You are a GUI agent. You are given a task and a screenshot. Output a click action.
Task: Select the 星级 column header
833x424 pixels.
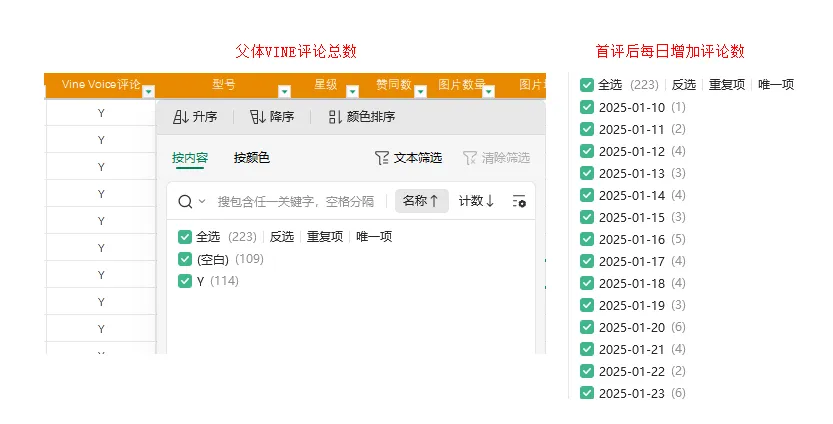[x=326, y=84]
